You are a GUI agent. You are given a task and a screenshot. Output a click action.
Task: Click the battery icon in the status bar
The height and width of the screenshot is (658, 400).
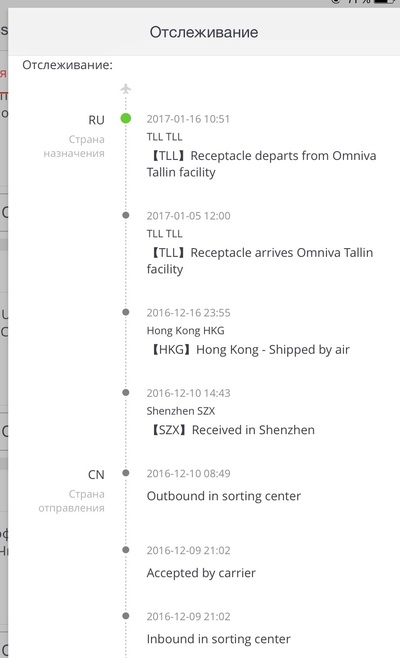[385, 2]
